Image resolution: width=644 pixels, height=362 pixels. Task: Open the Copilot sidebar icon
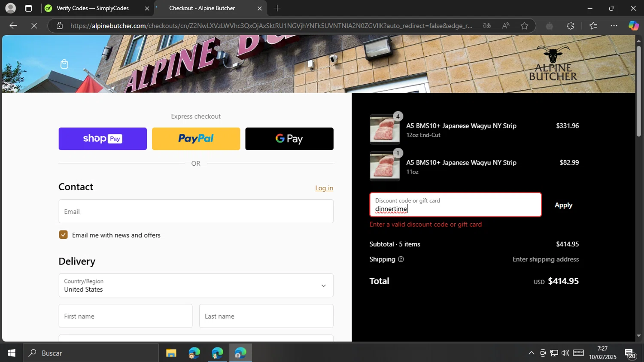click(x=634, y=26)
